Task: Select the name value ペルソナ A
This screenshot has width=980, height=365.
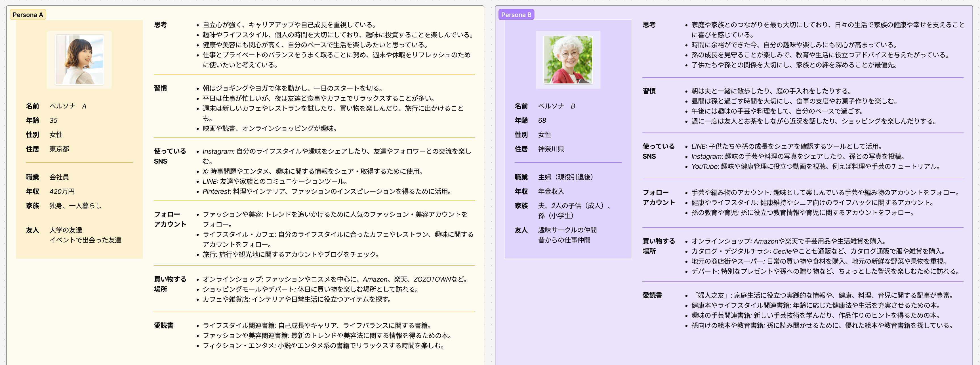Action: coord(68,106)
